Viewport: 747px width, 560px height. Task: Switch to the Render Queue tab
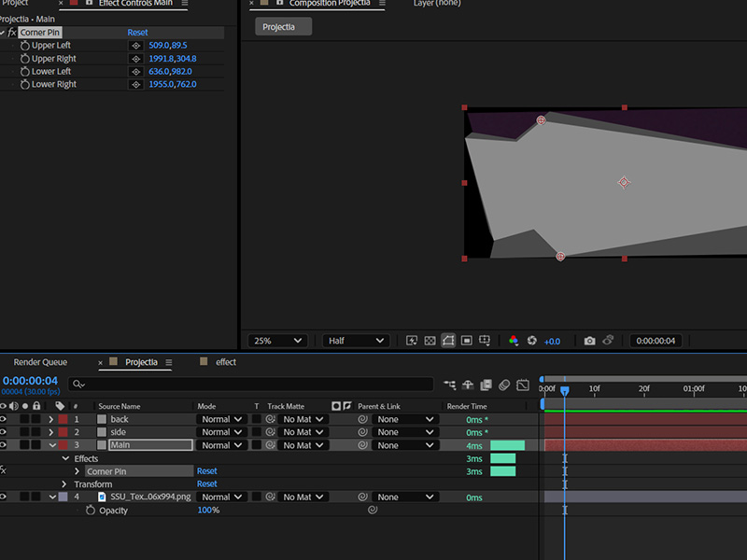tap(40, 362)
